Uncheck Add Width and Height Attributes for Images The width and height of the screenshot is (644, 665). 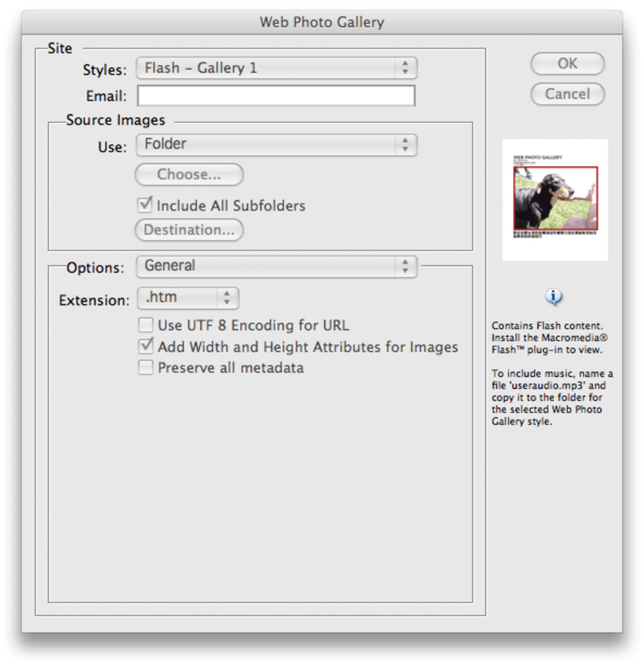tap(146, 346)
